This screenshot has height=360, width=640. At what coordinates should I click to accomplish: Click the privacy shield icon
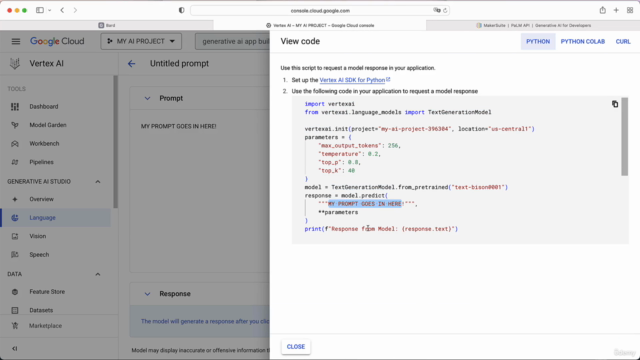182,10
